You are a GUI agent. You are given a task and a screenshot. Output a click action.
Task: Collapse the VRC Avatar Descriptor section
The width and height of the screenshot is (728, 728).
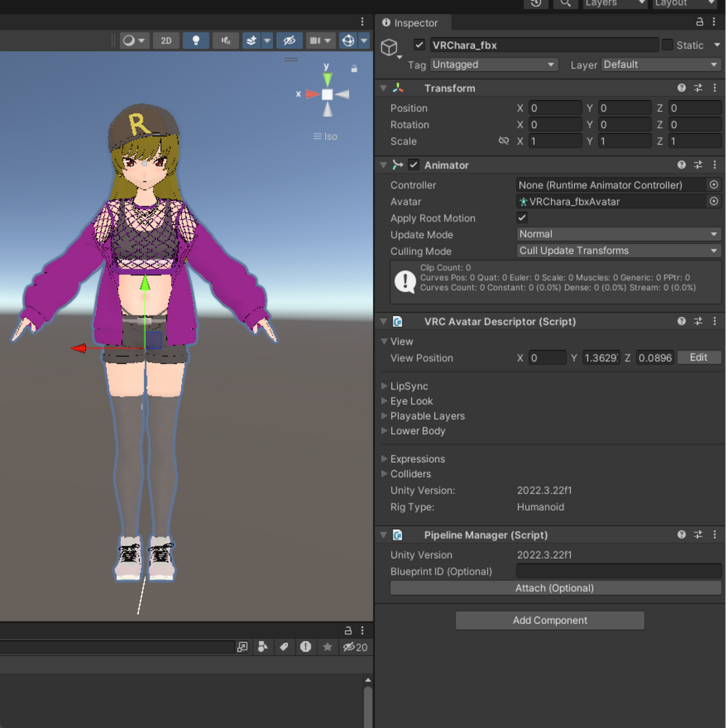[x=383, y=321]
